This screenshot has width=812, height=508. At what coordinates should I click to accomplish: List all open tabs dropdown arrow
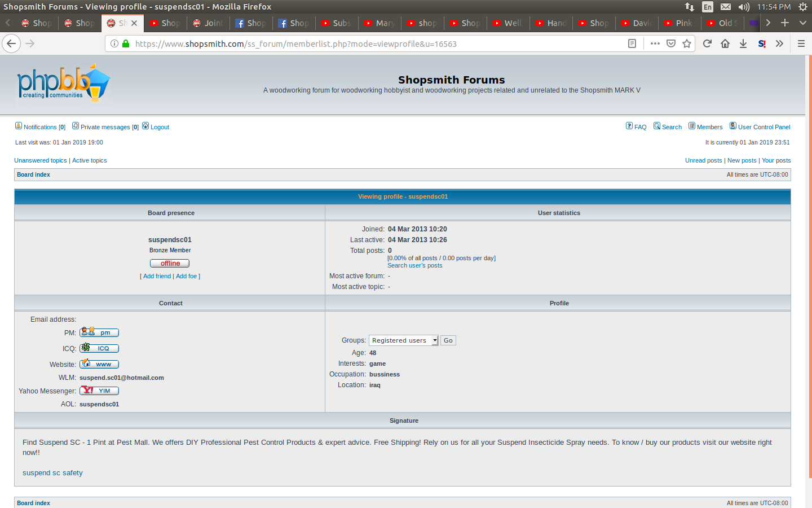(x=803, y=23)
